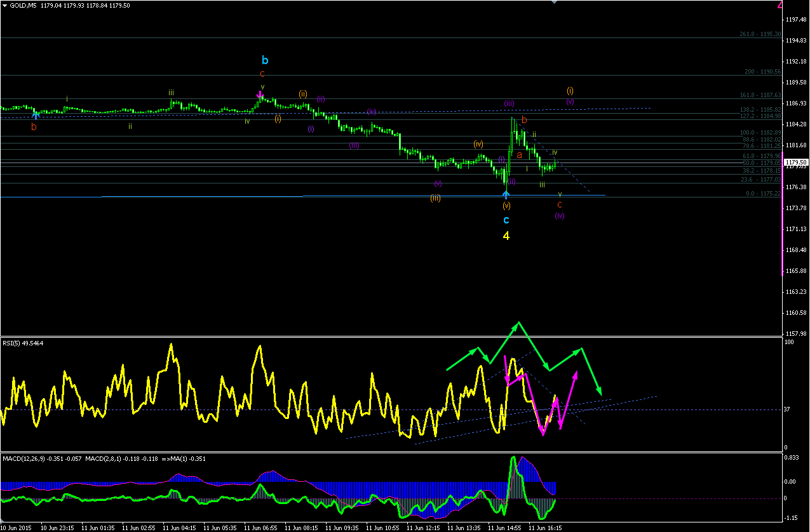Image resolution: width=810 pixels, height=532 pixels.
Task: Select the red 'c' label below cyan 'b'
Action: 262,74
